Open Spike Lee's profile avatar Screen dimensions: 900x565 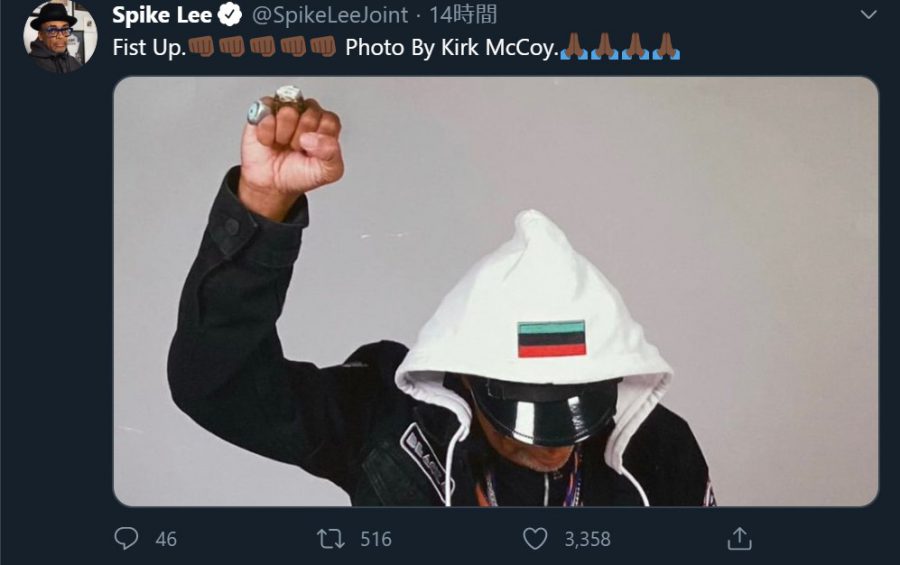(x=60, y=37)
